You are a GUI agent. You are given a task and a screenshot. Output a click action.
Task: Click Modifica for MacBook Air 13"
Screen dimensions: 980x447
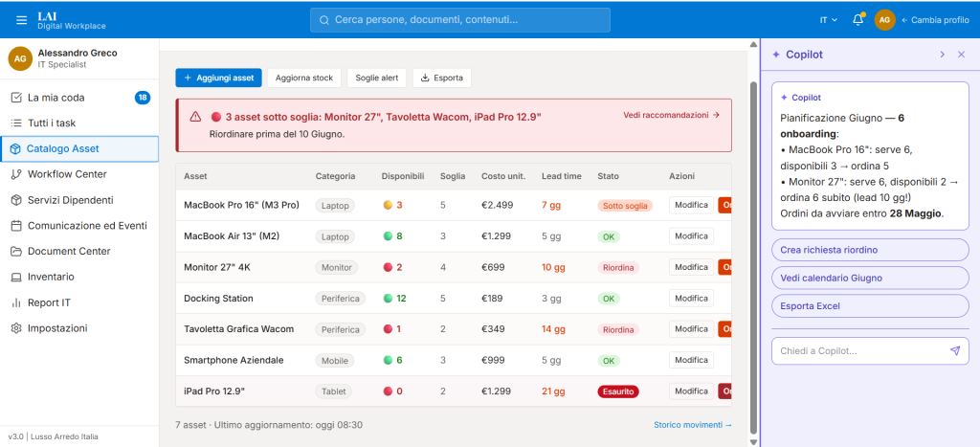tap(691, 236)
